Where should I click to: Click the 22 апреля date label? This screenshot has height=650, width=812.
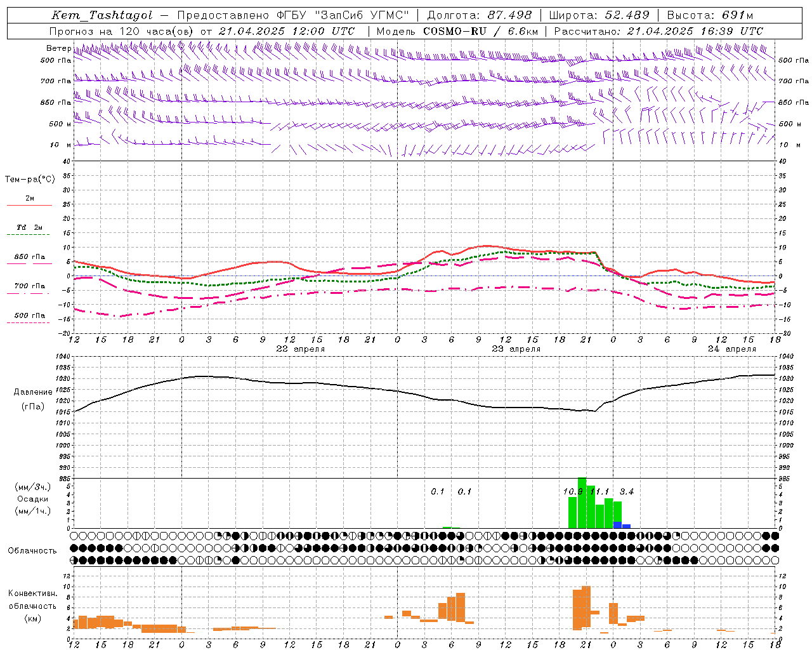click(301, 349)
